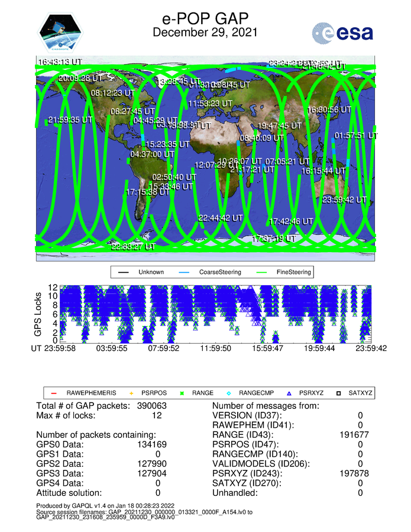Click the 22:44:42 UT map timestamp
Viewport: 411px width, 532px height.
[221, 218]
